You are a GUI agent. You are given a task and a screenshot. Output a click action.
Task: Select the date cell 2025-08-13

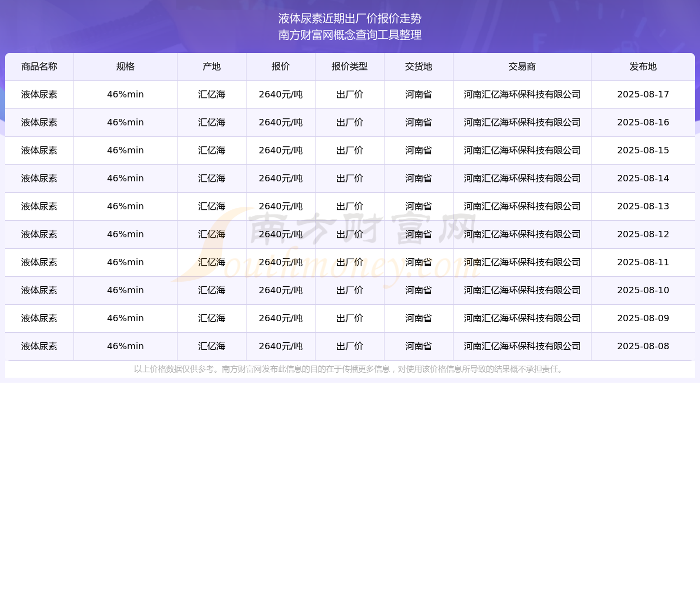point(643,206)
